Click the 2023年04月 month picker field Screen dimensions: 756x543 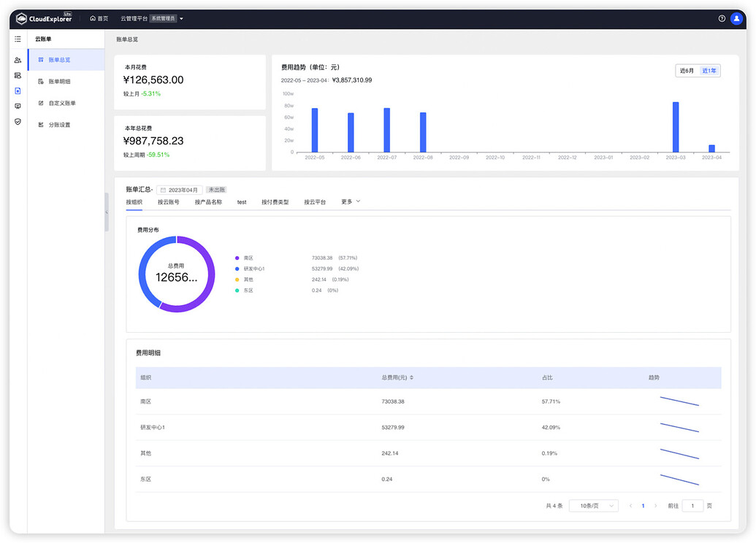click(180, 190)
